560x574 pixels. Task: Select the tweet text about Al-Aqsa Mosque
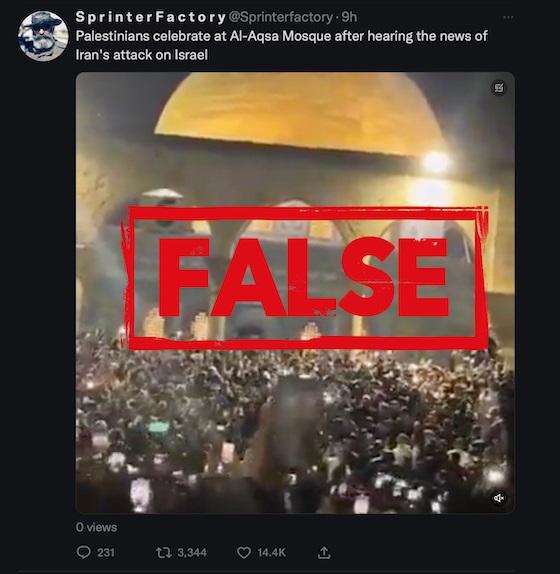pyautogui.click(x=281, y=45)
